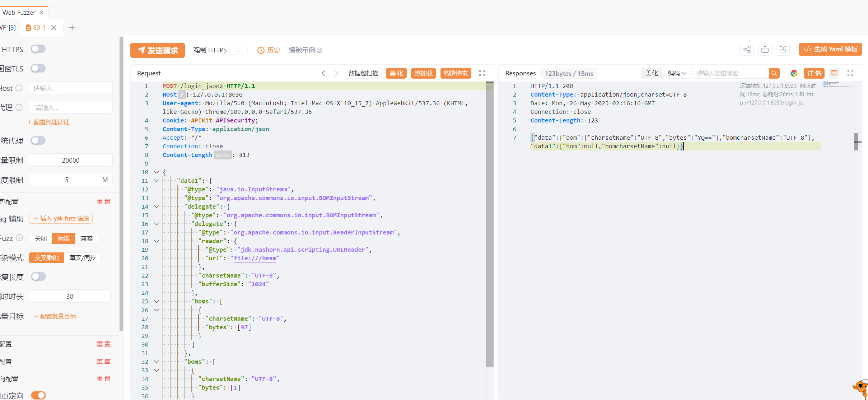Screen dimensions: 868x400
Task: Click the request 美化 button
Action: point(396,73)
